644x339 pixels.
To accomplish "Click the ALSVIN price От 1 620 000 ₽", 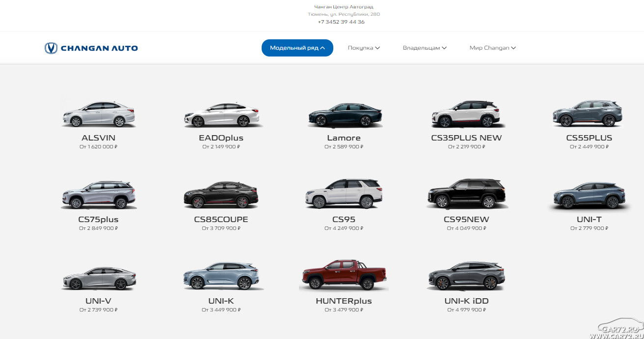I will pyautogui.click(x=98, y=147).
